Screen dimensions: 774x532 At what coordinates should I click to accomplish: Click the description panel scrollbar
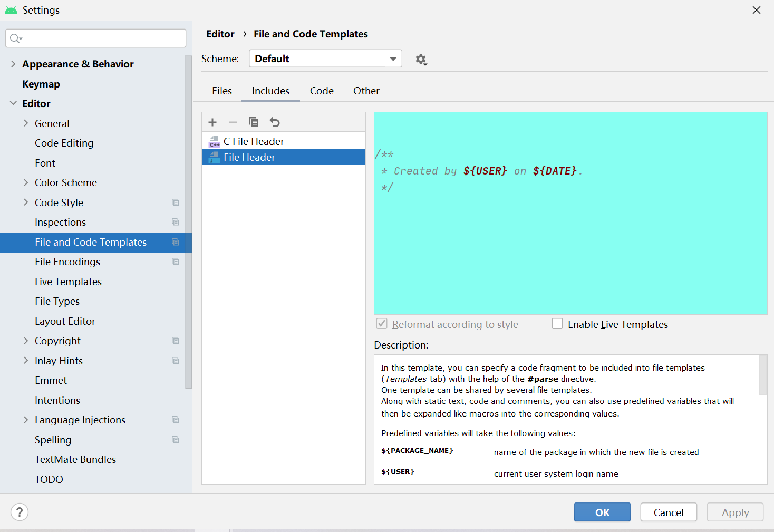pyautogui.click(x=762, y=375)
